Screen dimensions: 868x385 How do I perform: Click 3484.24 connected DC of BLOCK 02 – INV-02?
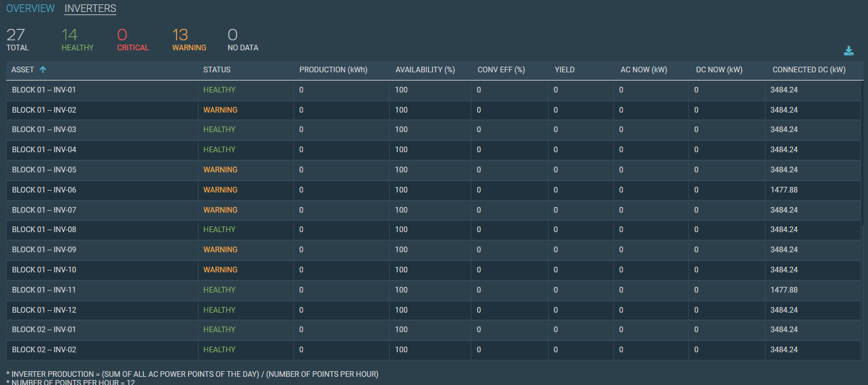(x=784, y=350)
